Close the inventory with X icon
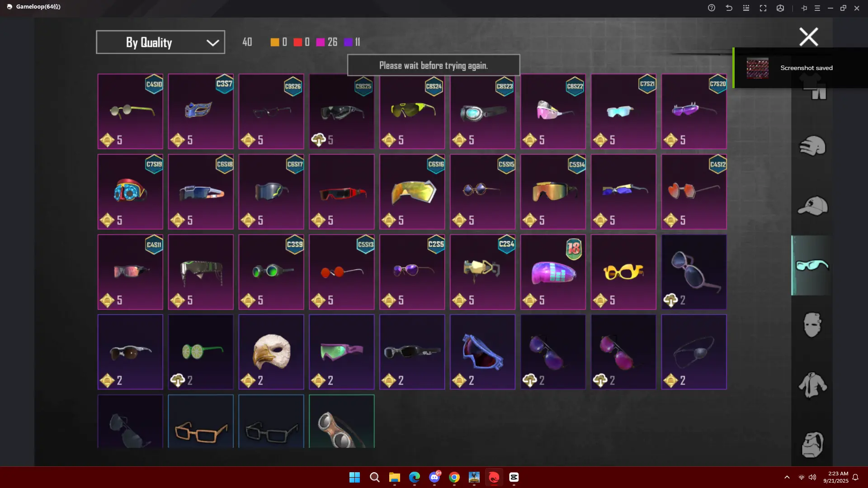The width and height of the screenshot is (868, 488). point(808,37)
